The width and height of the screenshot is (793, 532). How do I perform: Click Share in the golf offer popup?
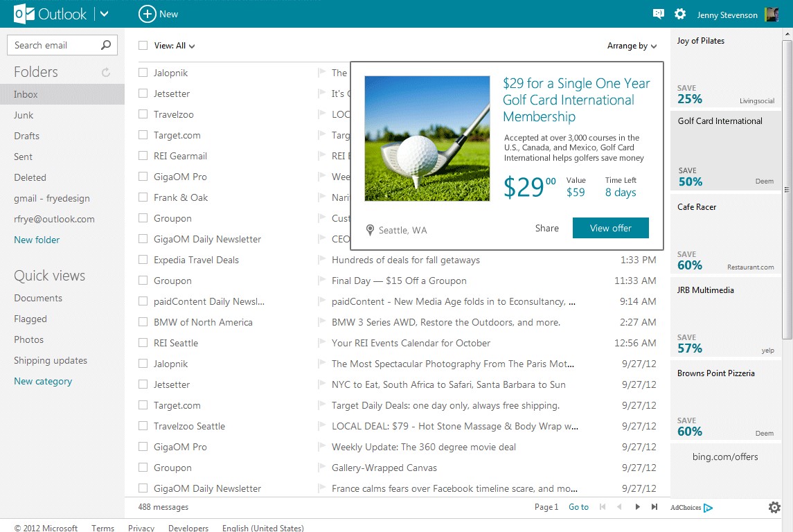(546, 228)
